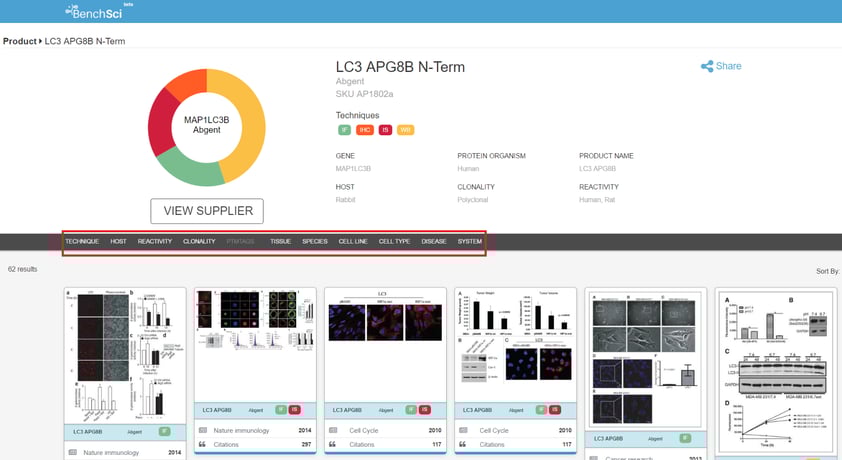Image resolution: width=842 pixels, height=460 pixels.
Task: Click the 'Rabbit' host value
Action: (345, 200)
